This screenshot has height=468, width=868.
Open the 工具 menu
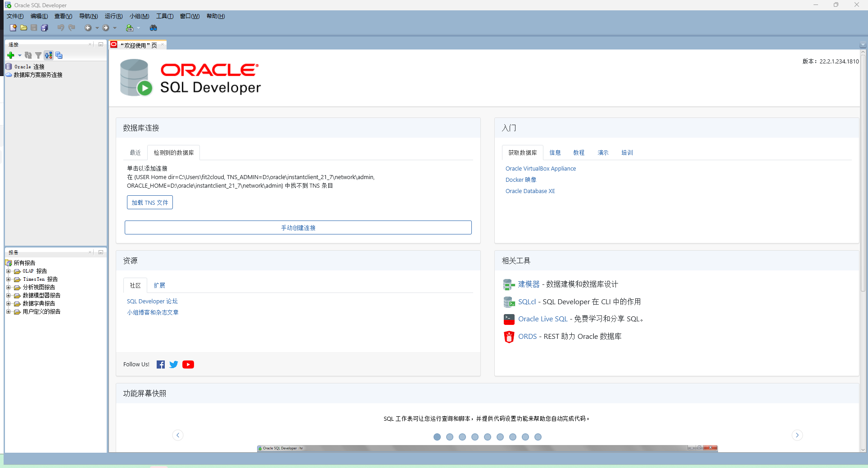pyautogui.click(x=164, y=16)
